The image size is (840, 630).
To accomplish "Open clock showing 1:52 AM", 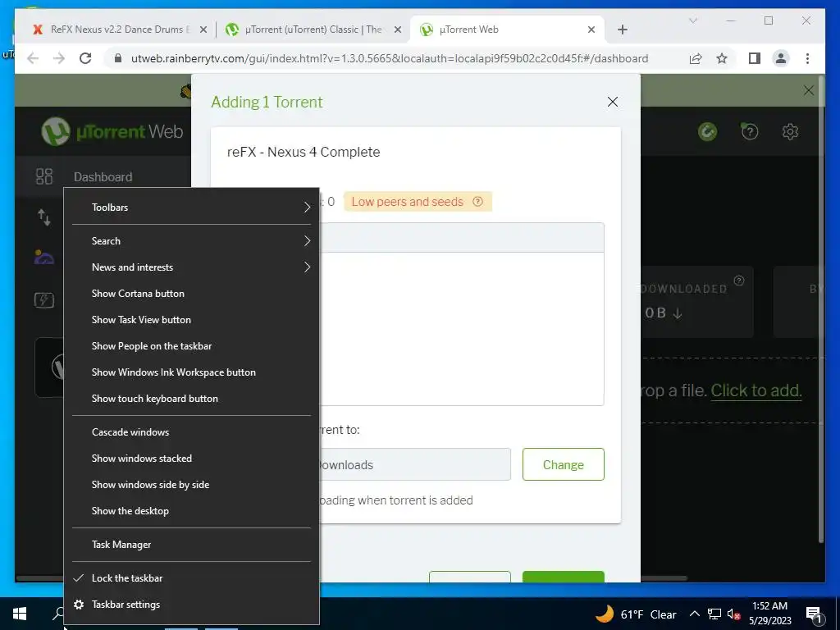I will pyautogui.click(x=769, y=614).
